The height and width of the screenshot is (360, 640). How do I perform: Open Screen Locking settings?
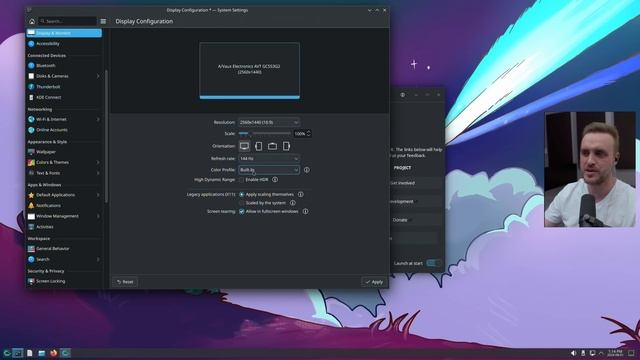(x=64, y=281)
